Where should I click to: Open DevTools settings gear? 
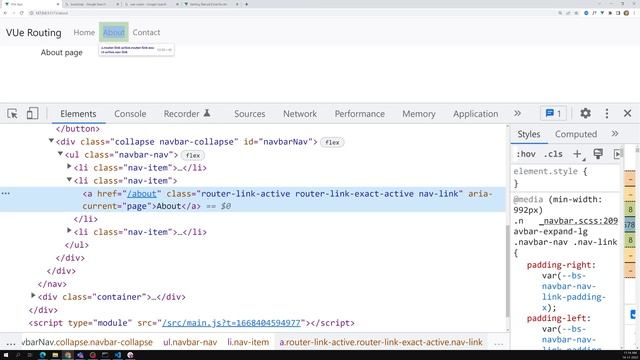tap(585, 113)
